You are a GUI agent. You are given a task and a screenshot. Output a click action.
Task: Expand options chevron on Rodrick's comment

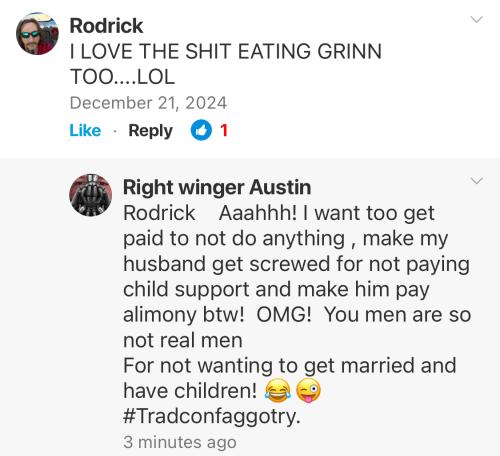pyautogui.click(x=477, y=20)
